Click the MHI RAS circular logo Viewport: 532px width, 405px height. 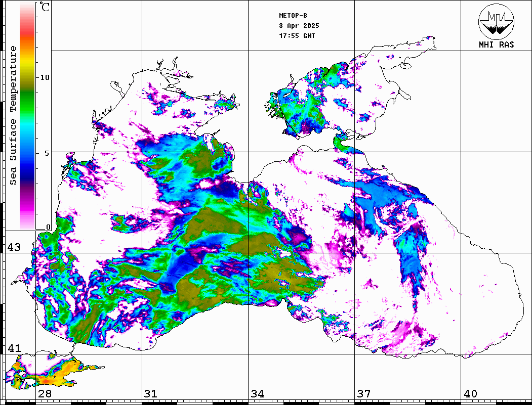pyautogui.click(x=496, y=21)
